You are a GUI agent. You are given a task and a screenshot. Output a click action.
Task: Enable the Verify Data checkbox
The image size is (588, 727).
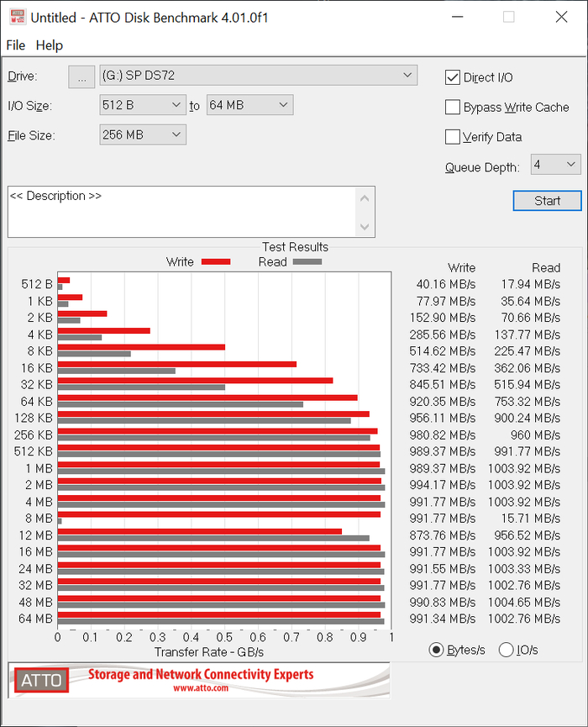(x=453, y=137)
